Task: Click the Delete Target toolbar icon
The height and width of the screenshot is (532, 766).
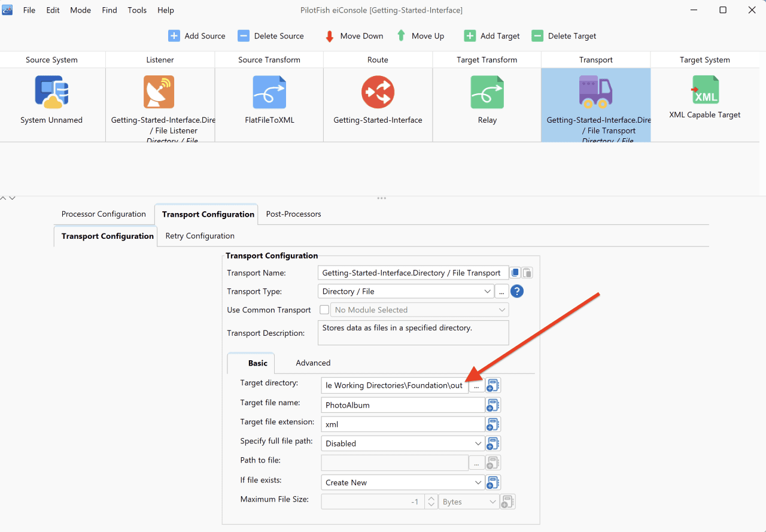Action: click(x=537, y=36)
